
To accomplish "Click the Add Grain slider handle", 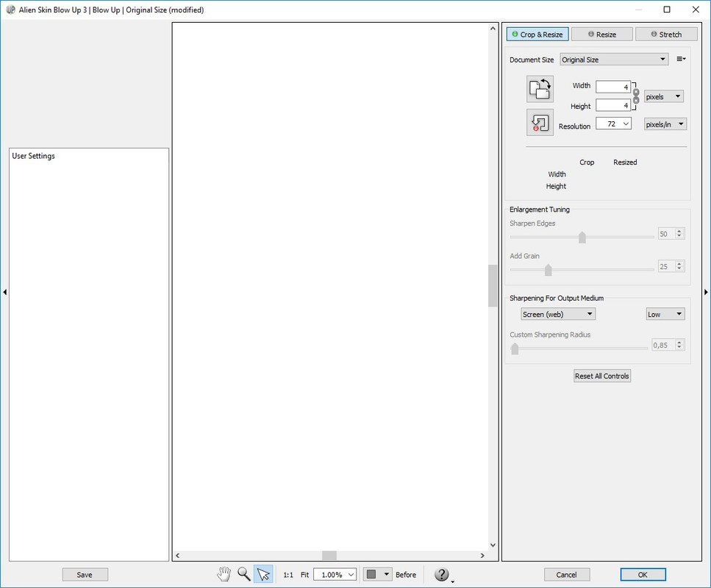I will tap(549, 270).
